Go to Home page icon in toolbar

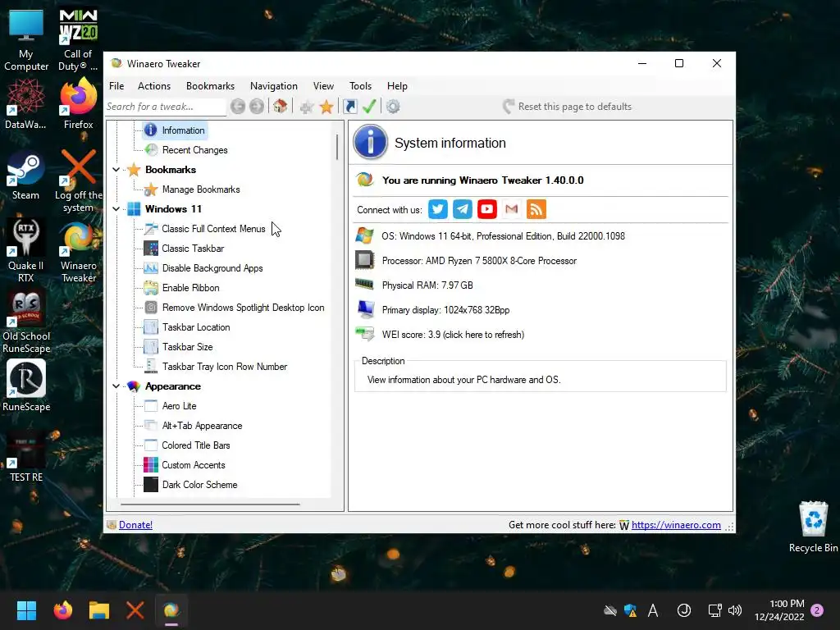[280, 106]
